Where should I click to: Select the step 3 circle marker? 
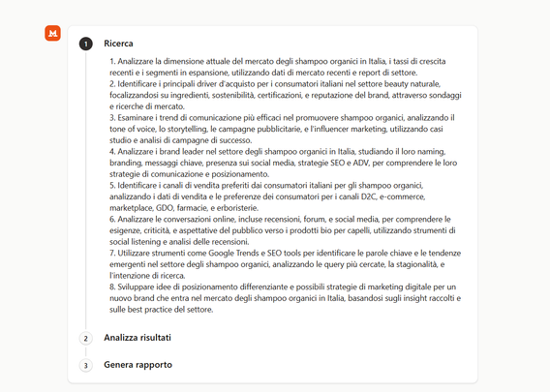click(86, 365)
